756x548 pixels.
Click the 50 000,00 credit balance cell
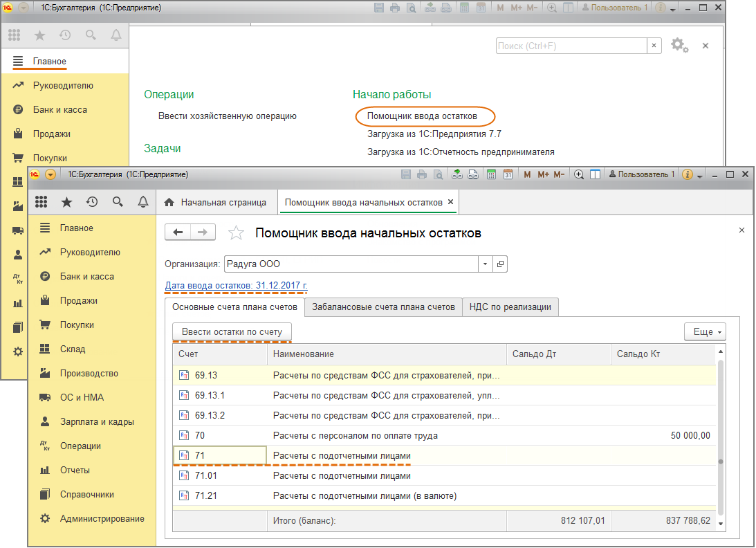pos(663,436)
